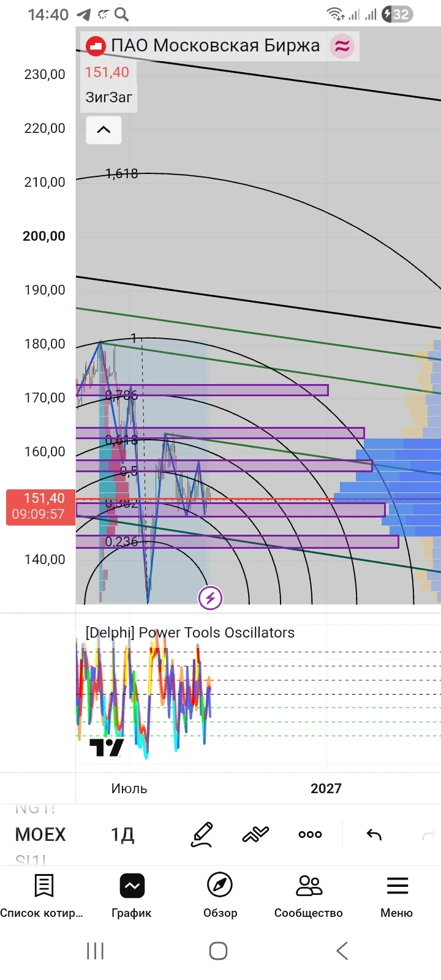Tap Android recent apps navigation button
This screenshot has height=980, width=441.
[x=96, y=951]
